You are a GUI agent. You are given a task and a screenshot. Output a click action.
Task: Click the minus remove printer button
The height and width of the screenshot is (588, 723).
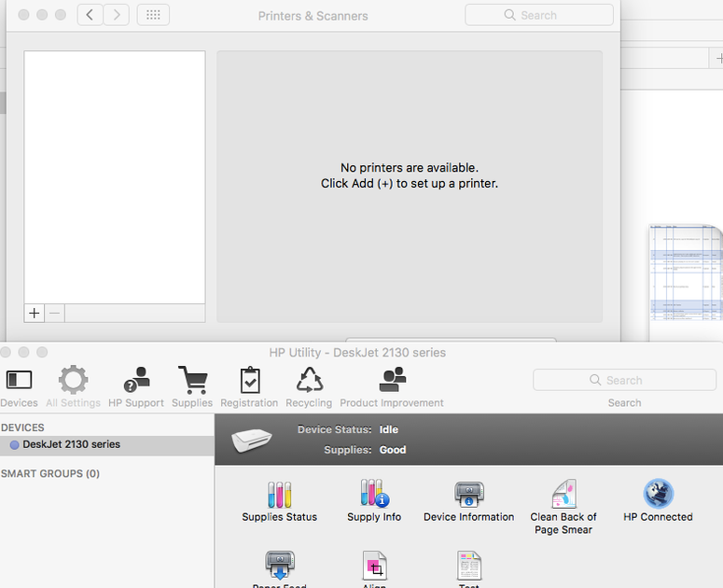pos(54,314)
